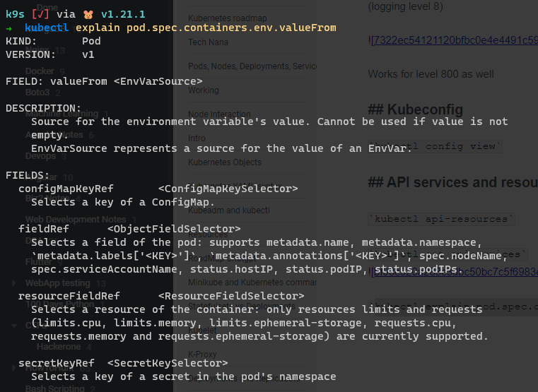The image size is (538, 392).
Task: Follow the bf08c620d28865dbc50bc7 image link
Action: click(455, 272)
